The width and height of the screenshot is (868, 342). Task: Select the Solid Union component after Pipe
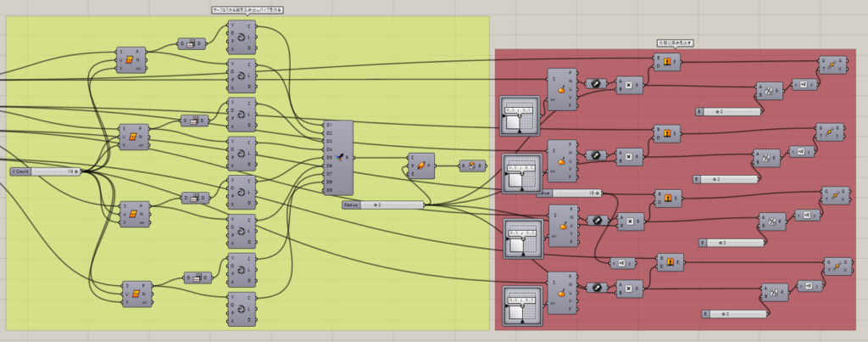click(472, 165)
